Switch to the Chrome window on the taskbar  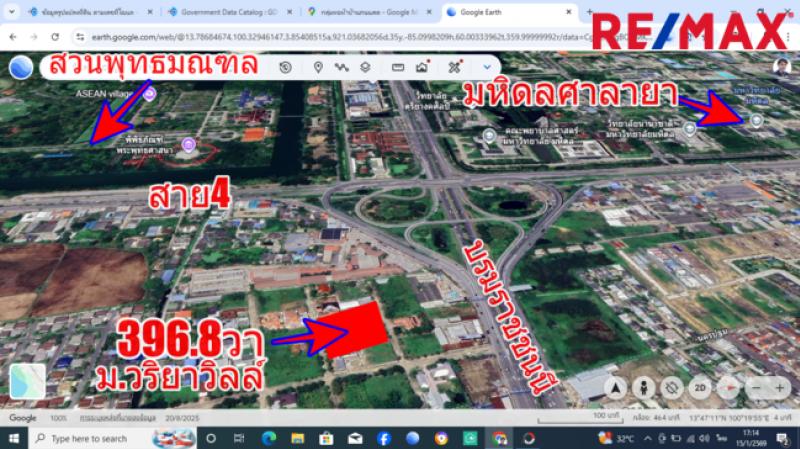[499, 438]
